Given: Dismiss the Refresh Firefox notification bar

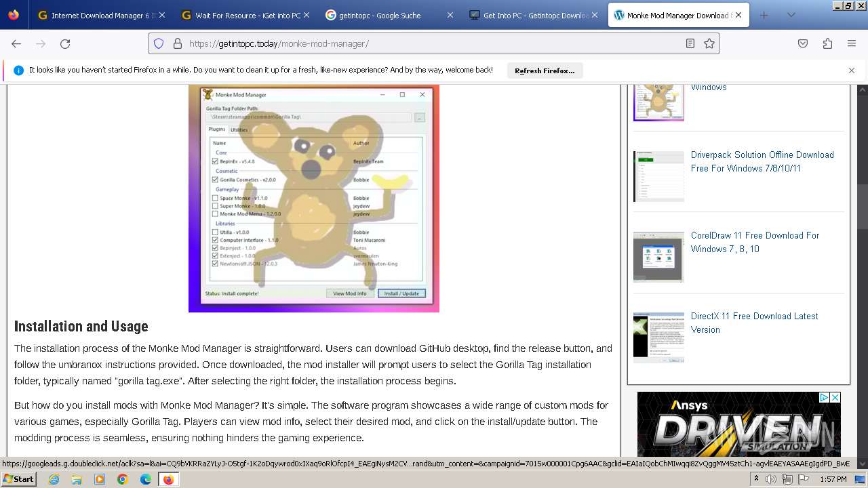Looking at the screenshot, I should coord(852,70).
